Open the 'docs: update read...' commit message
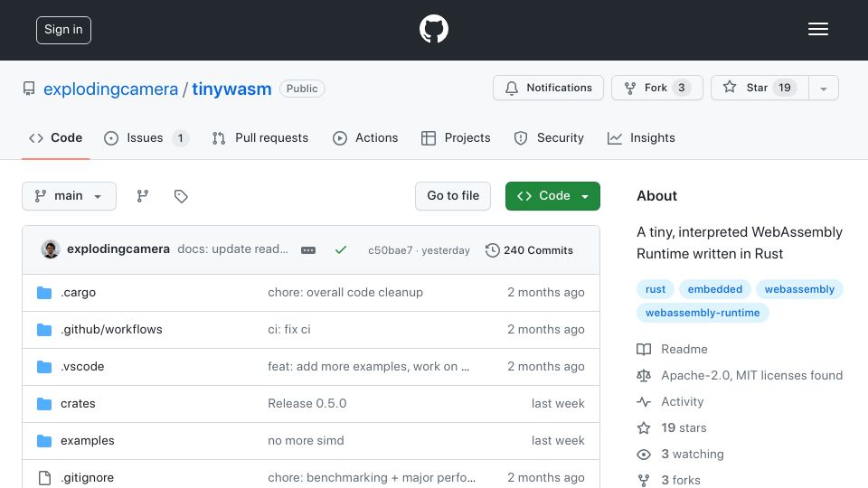 coord(232,249)
